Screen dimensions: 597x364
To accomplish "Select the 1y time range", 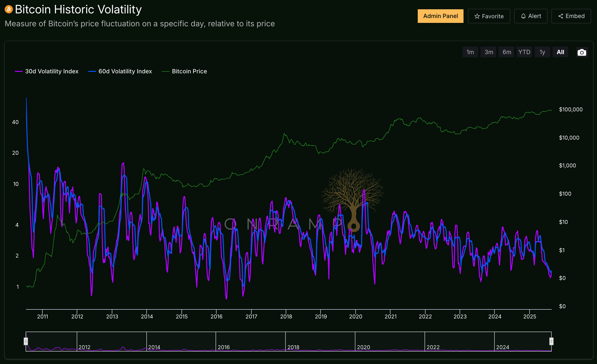I will pos(542,52).
